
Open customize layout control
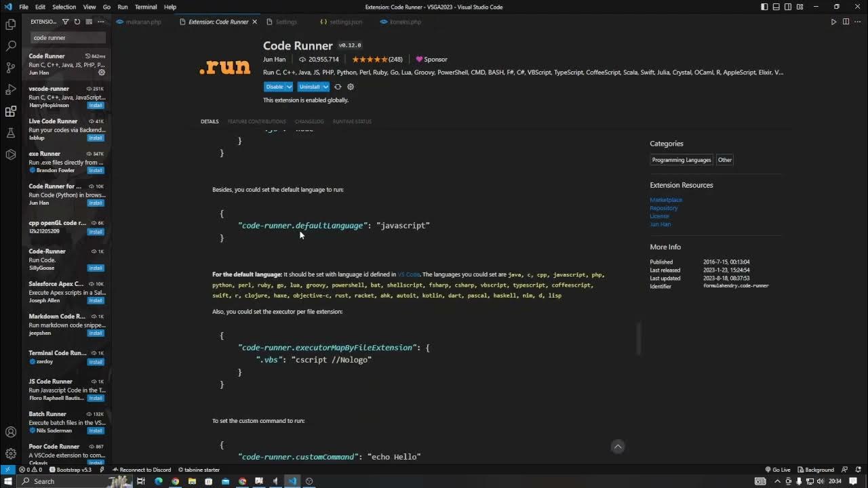801,7
